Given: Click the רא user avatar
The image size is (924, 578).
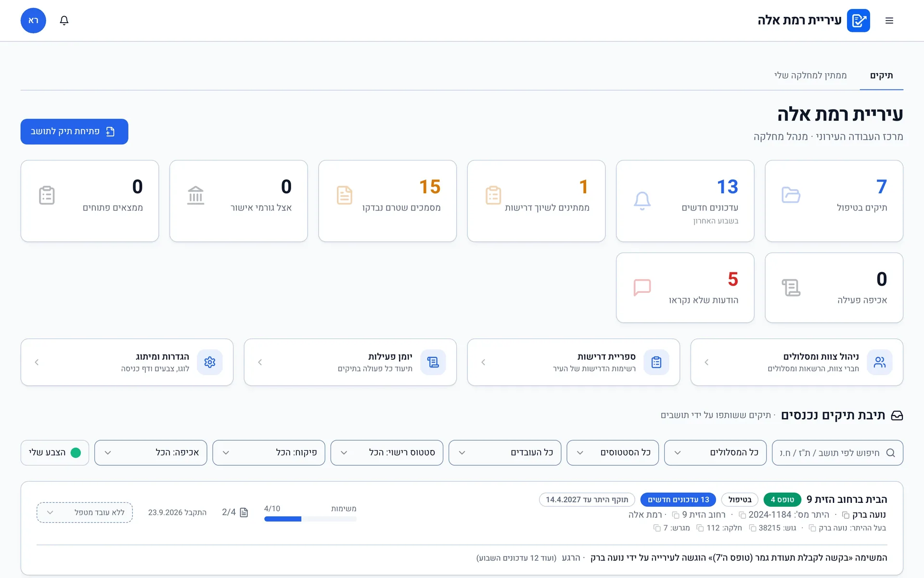Looking at the screenshot, I should 33,20.
